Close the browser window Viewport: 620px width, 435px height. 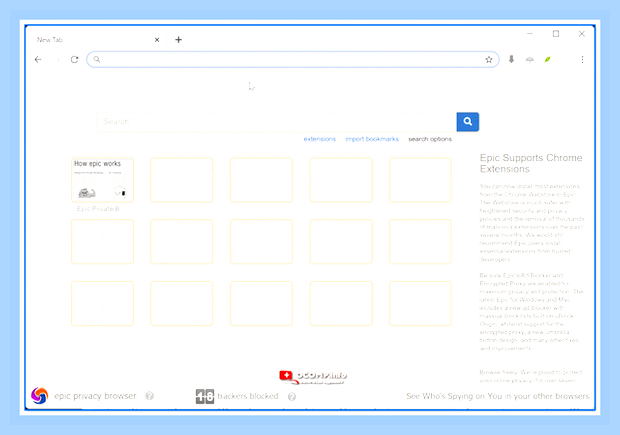click(x=582, y=34)
